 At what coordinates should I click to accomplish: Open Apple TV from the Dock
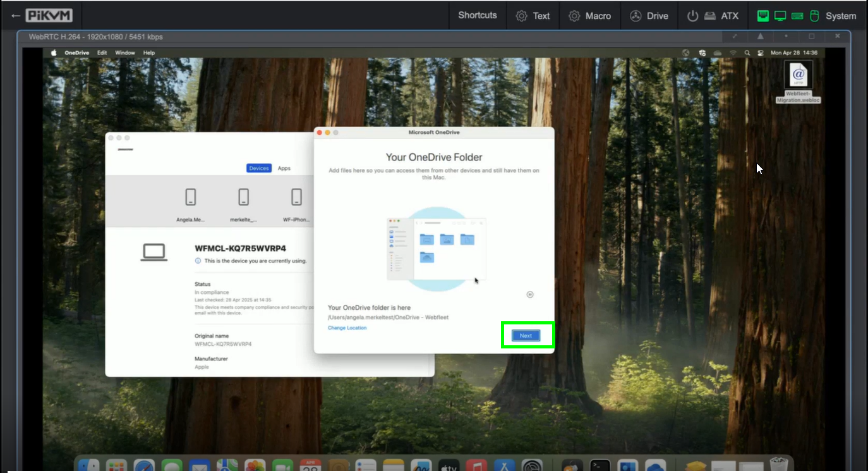449,466
